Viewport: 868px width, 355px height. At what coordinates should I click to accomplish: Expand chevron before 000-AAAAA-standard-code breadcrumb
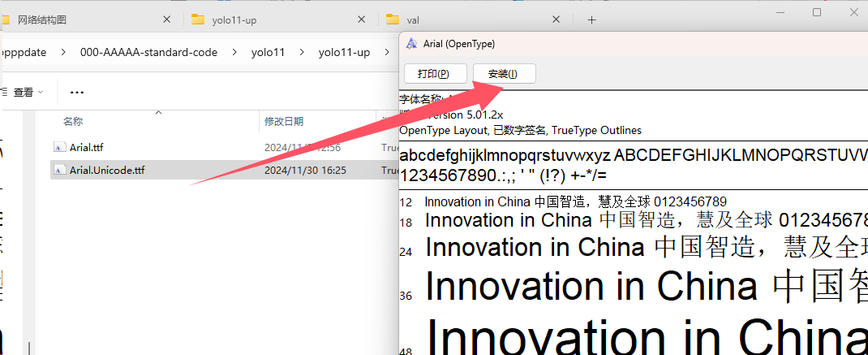click(63, 53)
